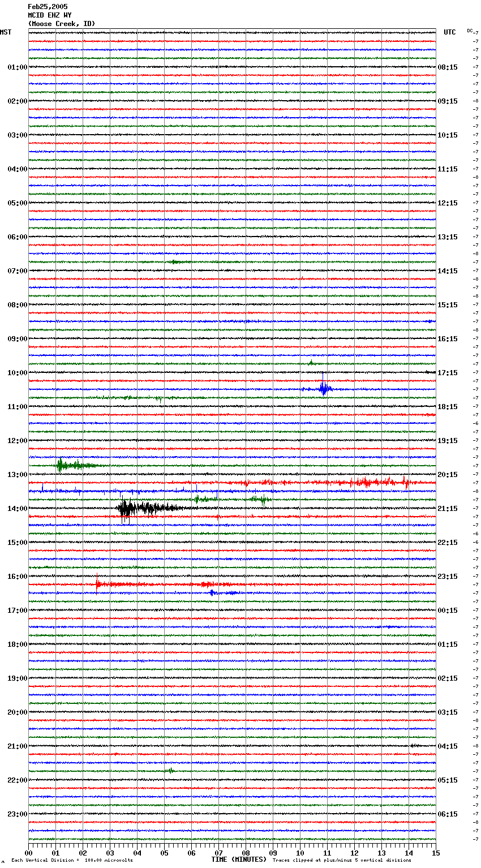Viewport: 481px width, 868px height.
Task: Click minute tick "05" on bottom axis
Action: tap(165, 853)
